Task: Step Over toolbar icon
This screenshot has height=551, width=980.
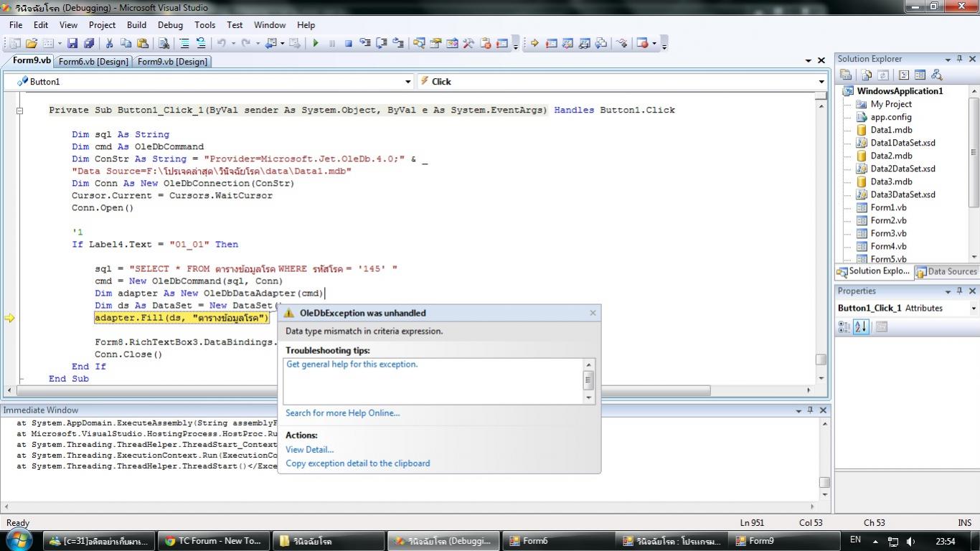Action: (x=382, y=43)
